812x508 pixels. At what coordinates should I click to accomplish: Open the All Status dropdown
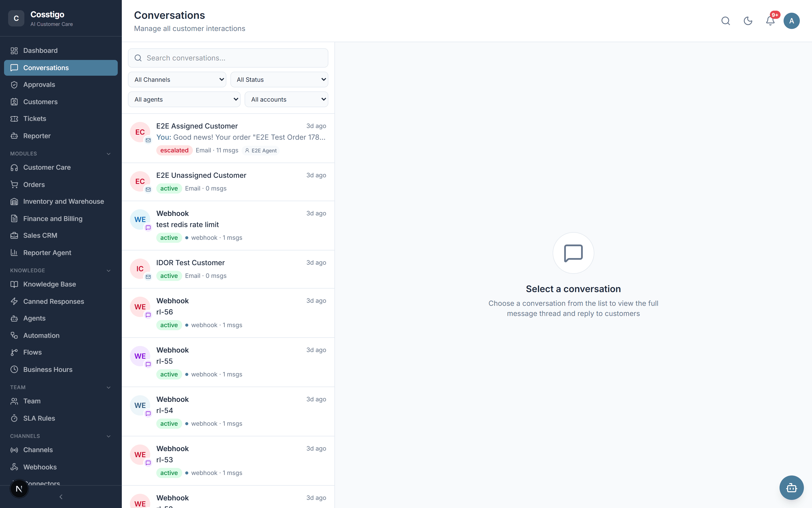279,80
